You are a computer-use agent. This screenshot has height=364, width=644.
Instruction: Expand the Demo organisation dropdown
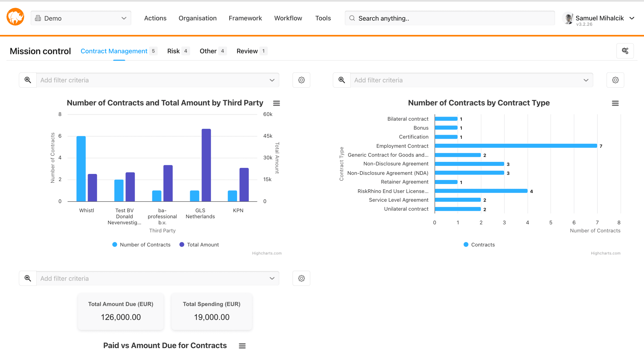[124, 18]
